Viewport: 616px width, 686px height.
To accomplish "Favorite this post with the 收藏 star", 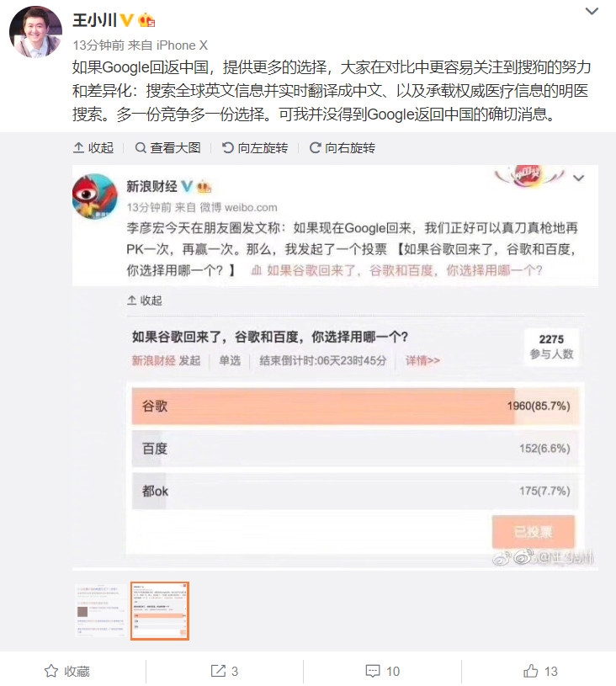I will 67,671.
